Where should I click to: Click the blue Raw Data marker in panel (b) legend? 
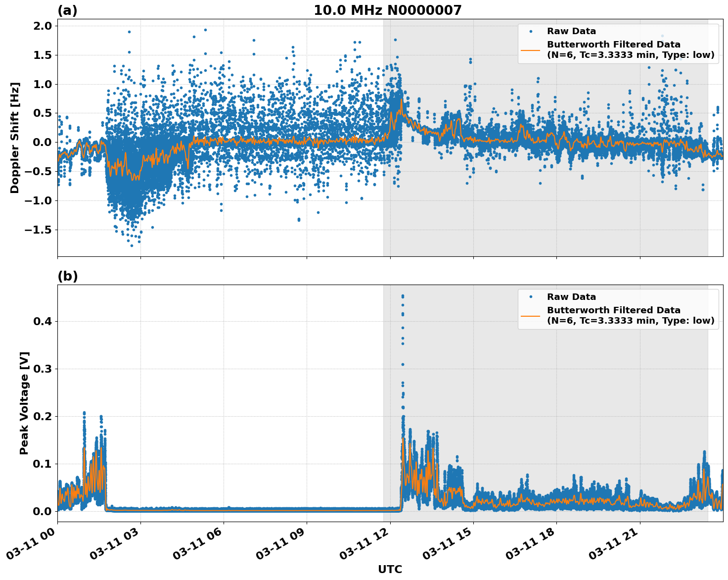tap(531, 297)
